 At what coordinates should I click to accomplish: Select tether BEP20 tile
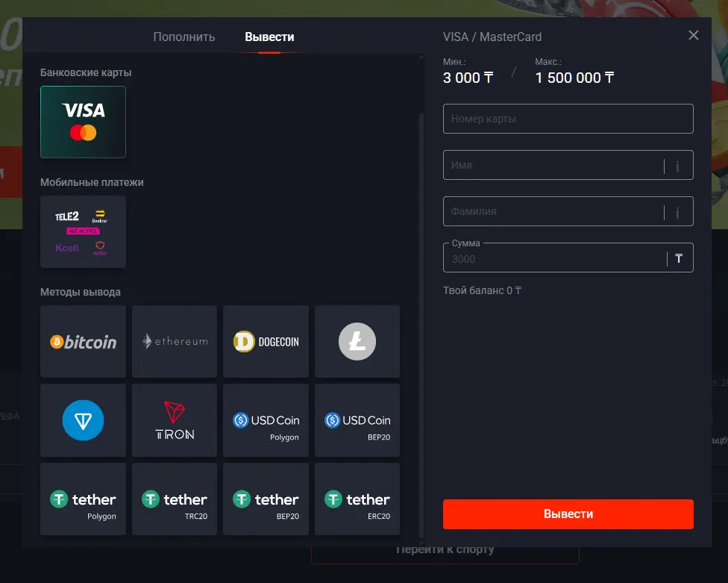(266, 499)
